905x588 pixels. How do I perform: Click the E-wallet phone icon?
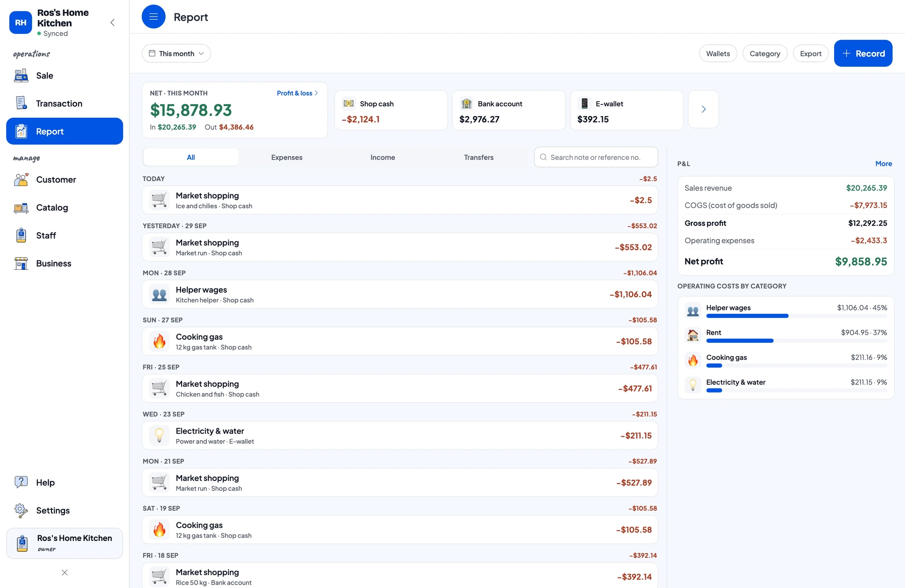point(584,103)
